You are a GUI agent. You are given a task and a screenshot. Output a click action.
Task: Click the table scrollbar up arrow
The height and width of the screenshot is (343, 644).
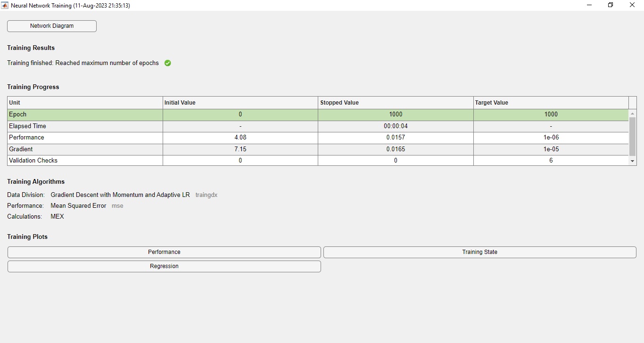click(633, 114)
